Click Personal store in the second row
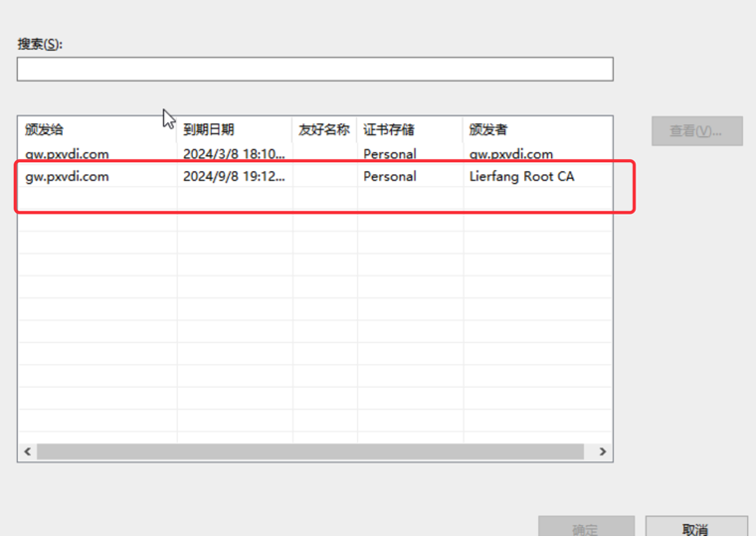This screenshot has height=541, width=756. (390, 177)
